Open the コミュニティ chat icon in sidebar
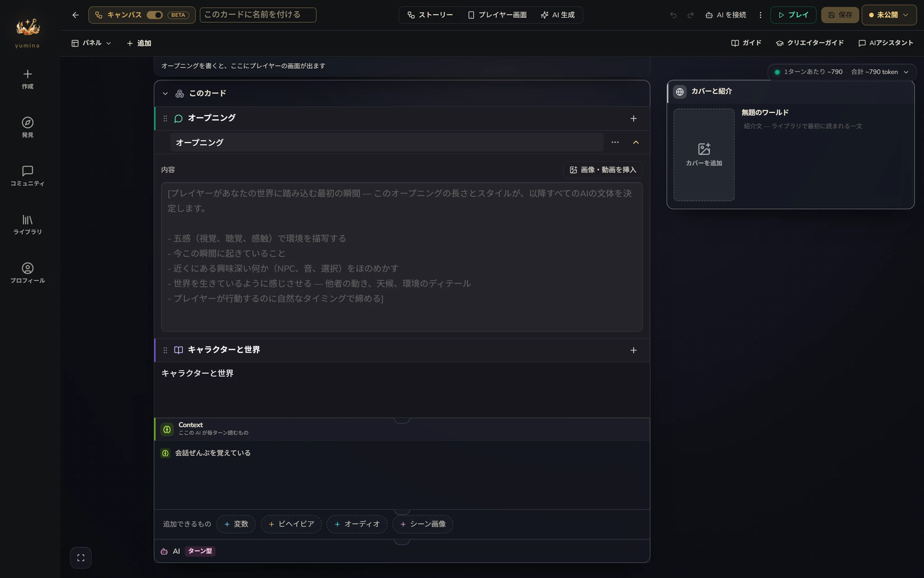Screen dimensions: 924x578 click(27, 170)
